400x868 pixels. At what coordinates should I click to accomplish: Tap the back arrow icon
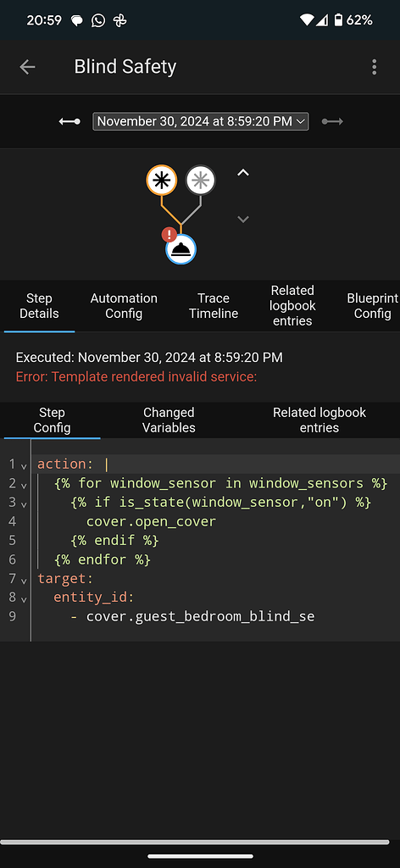pos(27,67)
